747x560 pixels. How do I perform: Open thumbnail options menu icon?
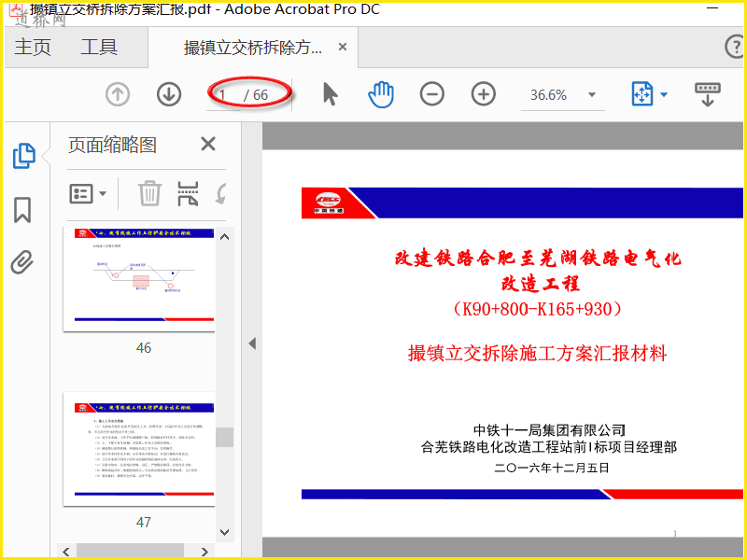pyautogui.click(x=88, y=194)
